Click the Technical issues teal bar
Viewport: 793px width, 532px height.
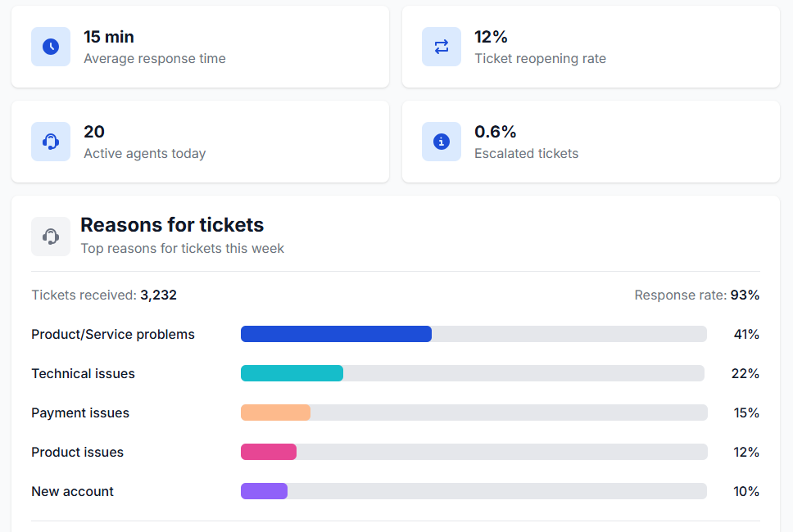click(x=292, y=373)
